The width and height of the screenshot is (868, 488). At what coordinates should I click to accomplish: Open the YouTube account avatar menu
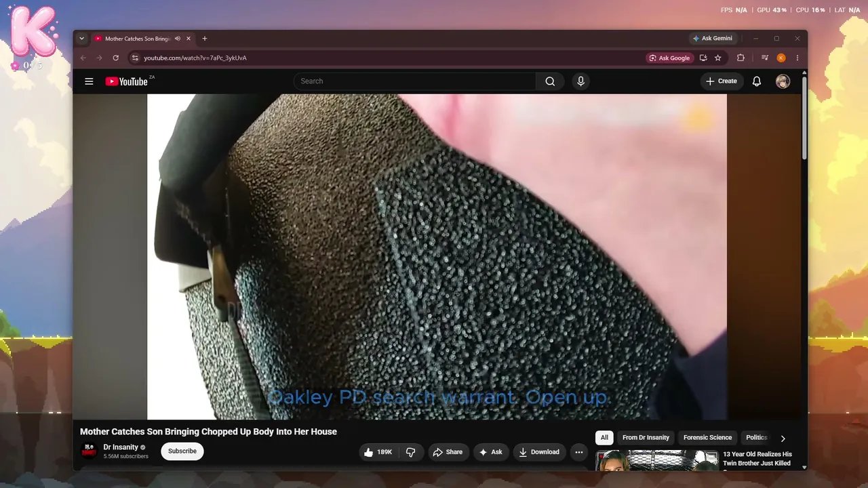click(783, 81)
